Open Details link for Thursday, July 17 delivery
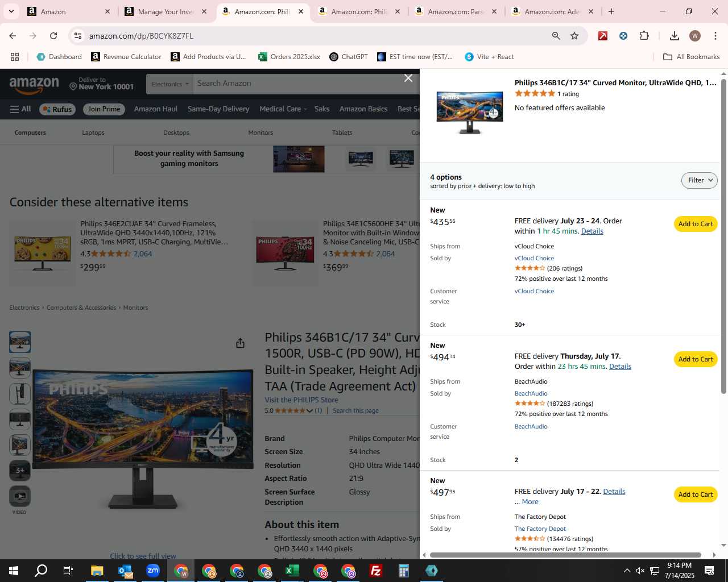 click(x=620, y=367)
